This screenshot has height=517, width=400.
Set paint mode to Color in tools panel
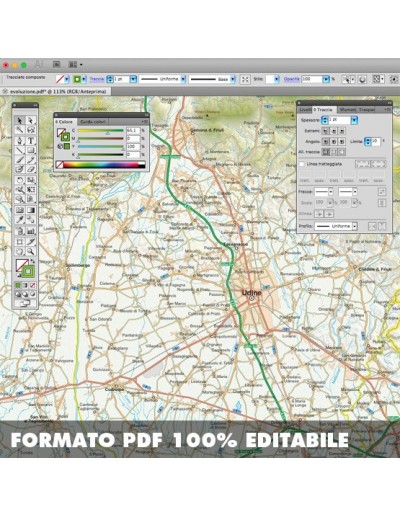18,286
